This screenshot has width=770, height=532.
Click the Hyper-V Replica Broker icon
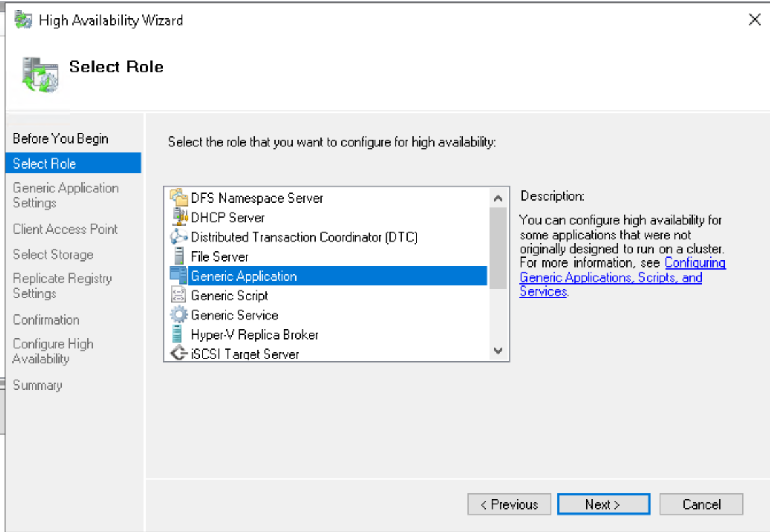179,335
